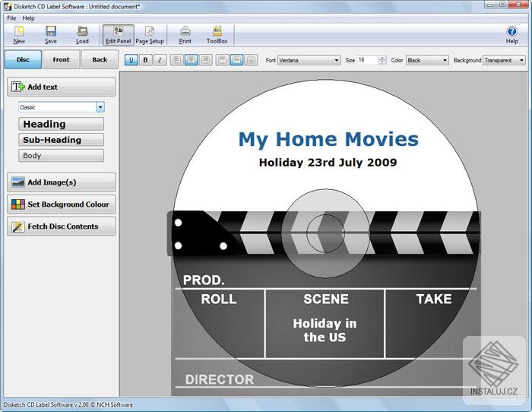
Task: Open the File menu
Action: click(x=11, y=18)
